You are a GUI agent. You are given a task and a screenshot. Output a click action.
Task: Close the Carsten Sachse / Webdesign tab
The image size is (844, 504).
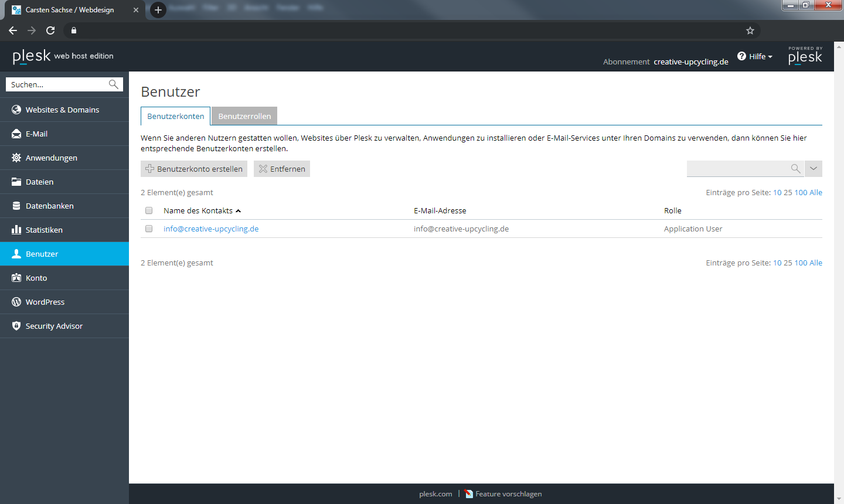pyautogui.click(x=136, y=10)
